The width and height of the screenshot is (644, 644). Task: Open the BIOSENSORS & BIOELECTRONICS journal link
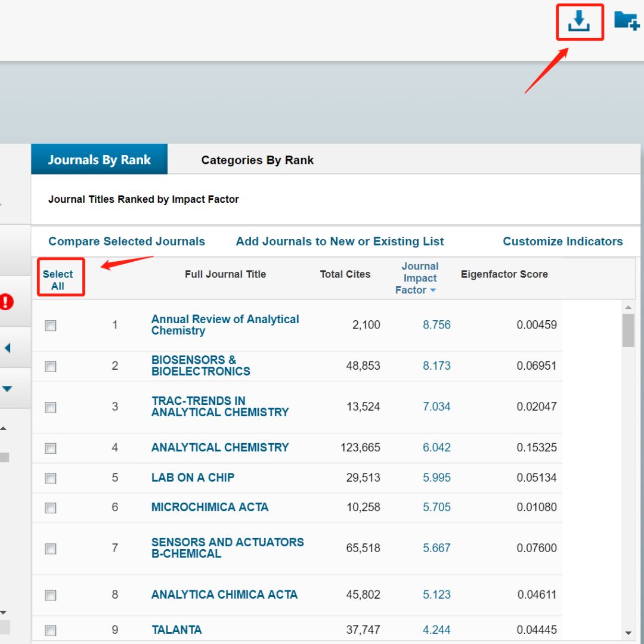pos(200,366)
